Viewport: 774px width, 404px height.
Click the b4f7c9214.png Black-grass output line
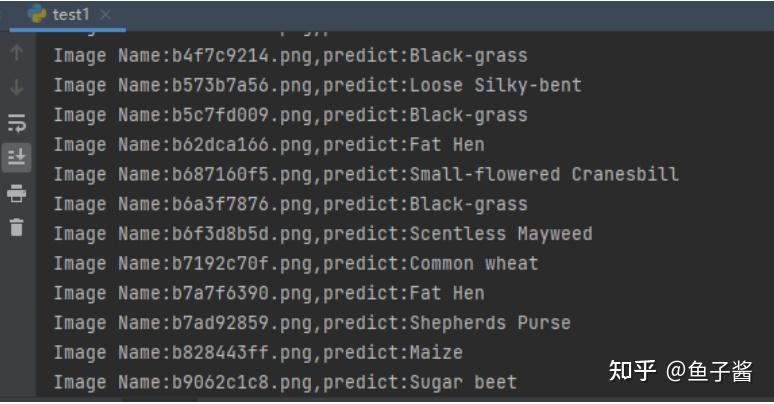tap(290, 56)
